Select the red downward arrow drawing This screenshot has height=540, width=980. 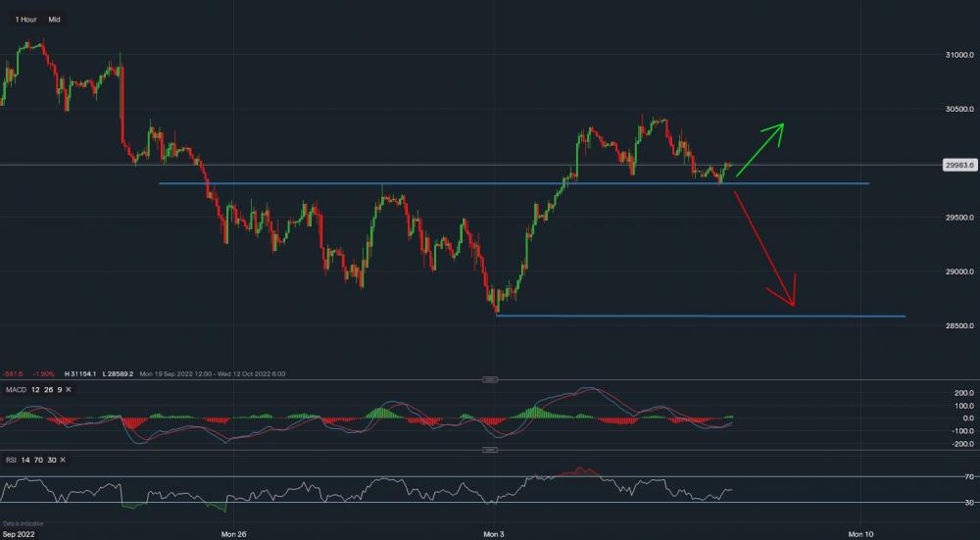coord(767,247)
